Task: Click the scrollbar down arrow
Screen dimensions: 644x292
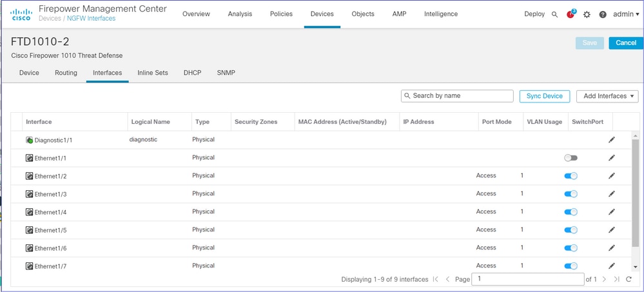Action: click(x=636, y=267)
